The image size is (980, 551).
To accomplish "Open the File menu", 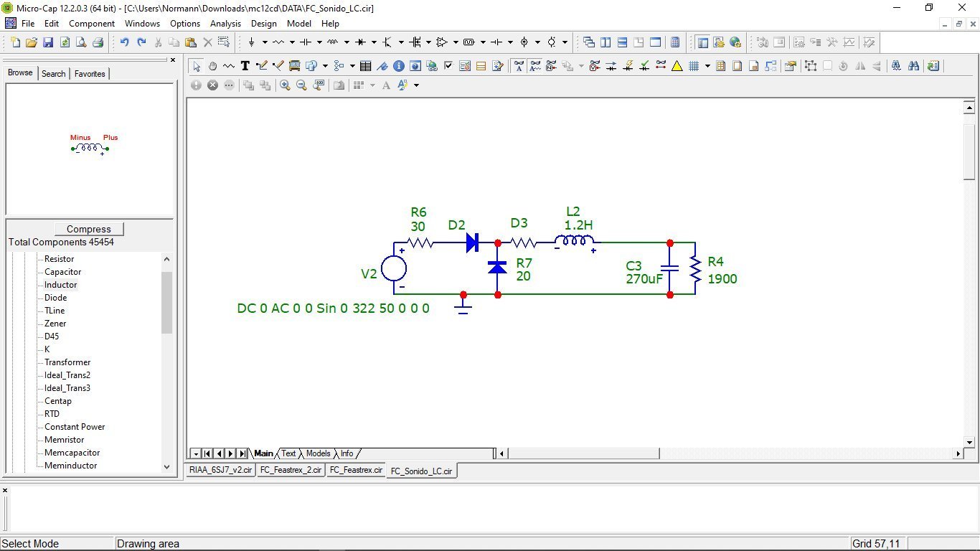I will pos(28,24).
